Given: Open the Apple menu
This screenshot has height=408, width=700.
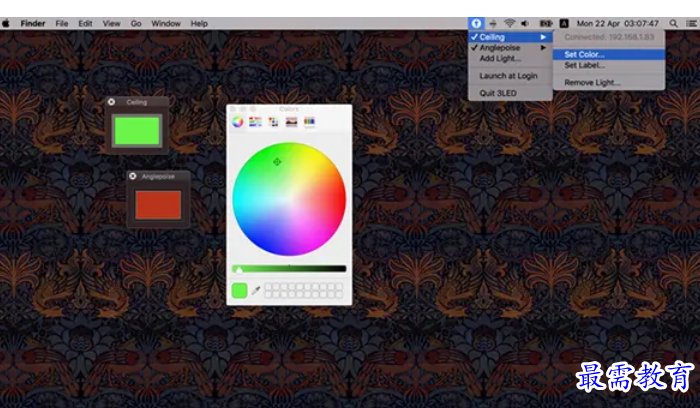Looking at the screenshot, I should 6,23.
